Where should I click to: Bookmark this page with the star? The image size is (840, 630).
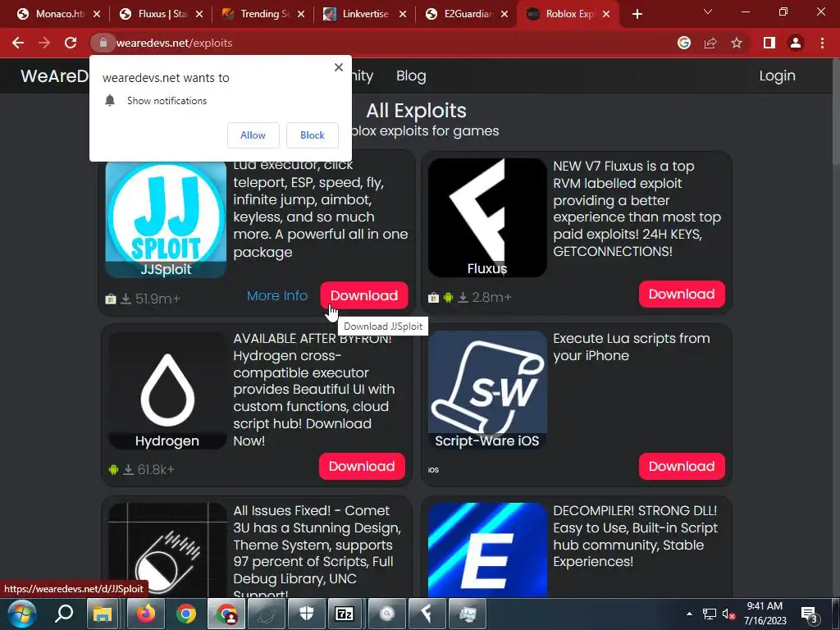[x=737, y=43]
